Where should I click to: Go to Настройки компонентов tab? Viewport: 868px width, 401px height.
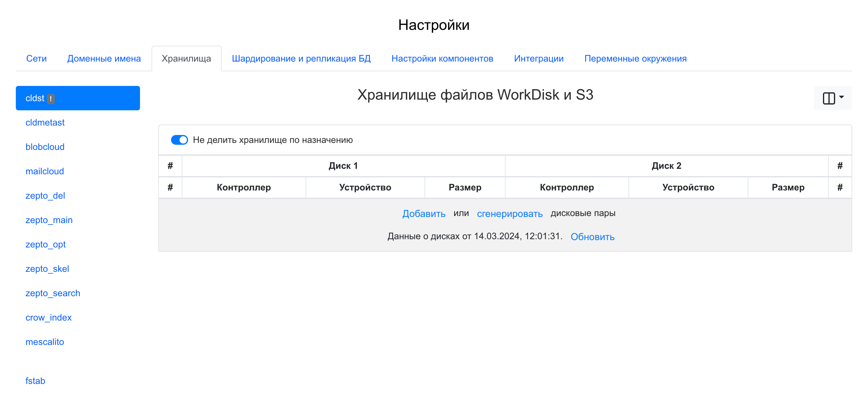(x=442, y=59)
